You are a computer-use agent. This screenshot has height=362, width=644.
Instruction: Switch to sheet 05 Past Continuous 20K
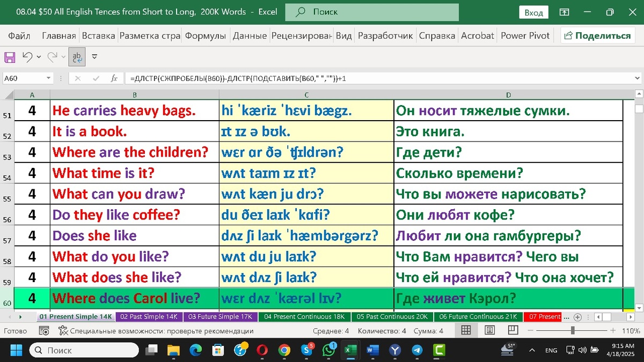[392, 317]
